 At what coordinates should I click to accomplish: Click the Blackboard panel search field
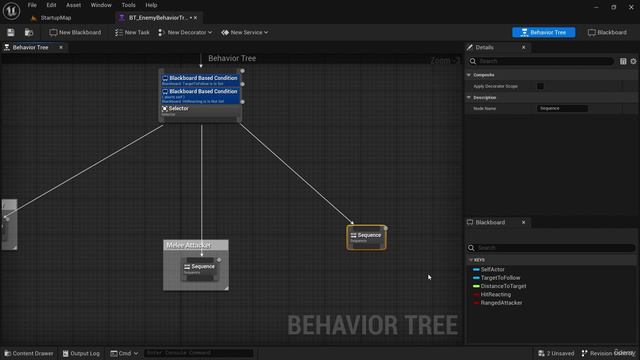coord(551,248)
